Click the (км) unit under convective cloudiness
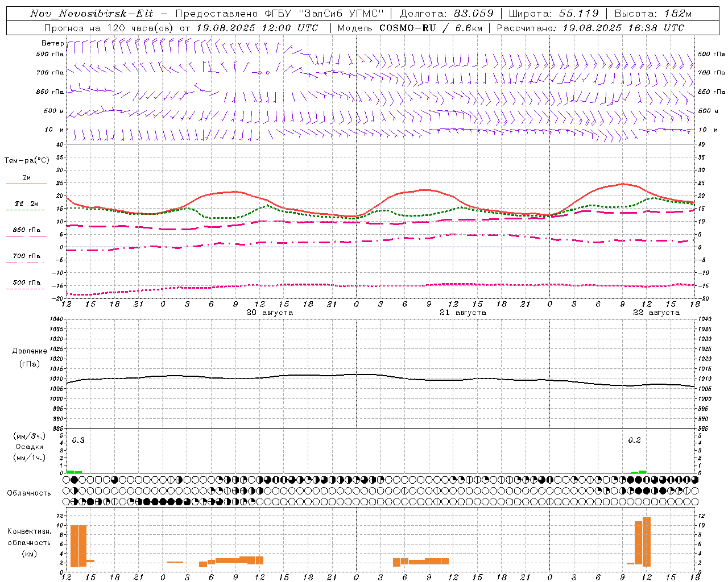The width and height of the screenshot is (728, 582). pos(30,554)
